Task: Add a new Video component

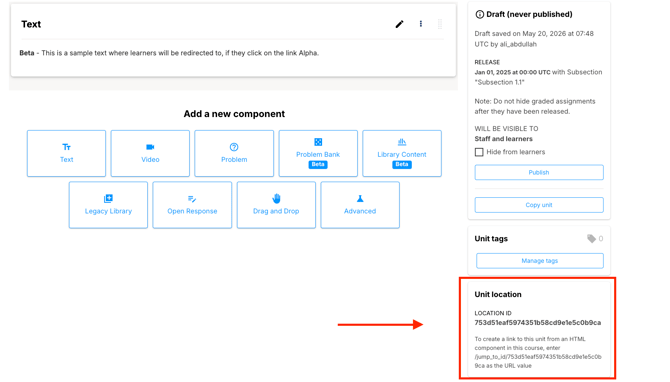Action: click(150, 153)
